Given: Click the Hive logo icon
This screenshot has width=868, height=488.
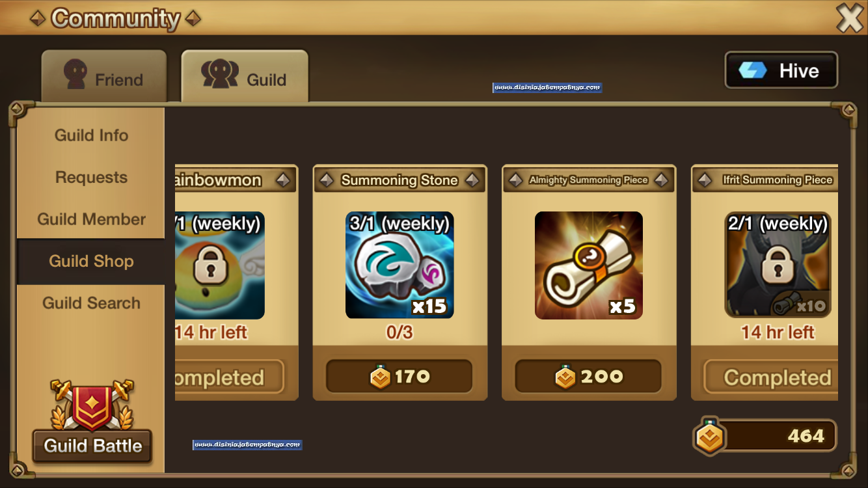Looking at the screenshot, I should tap(753, 70).
